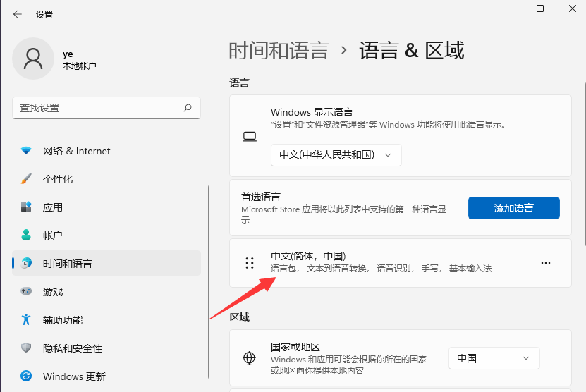
Task: Click the 查找设置 search field
Action: pyautogui.click(x=106, y=108)
